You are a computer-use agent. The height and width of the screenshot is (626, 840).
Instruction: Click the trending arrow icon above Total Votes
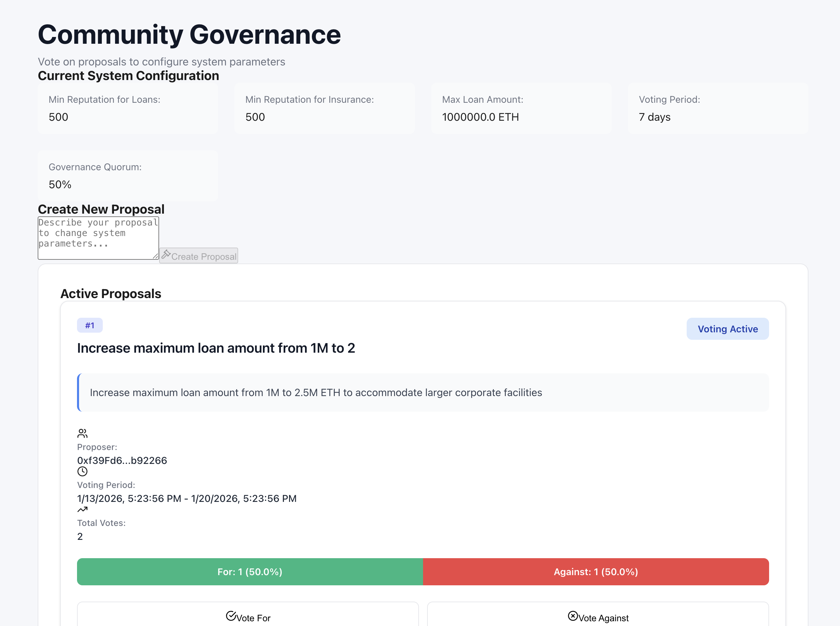(x=82, y=510)
